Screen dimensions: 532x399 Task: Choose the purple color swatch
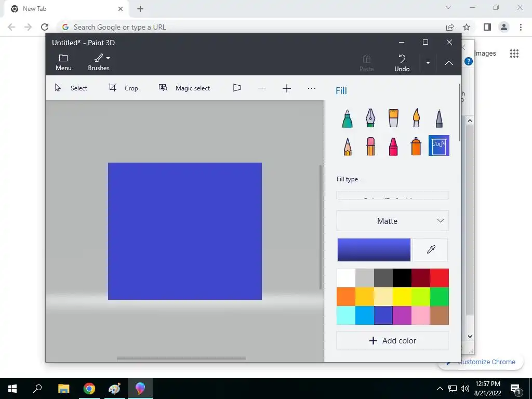coord(402,315)
